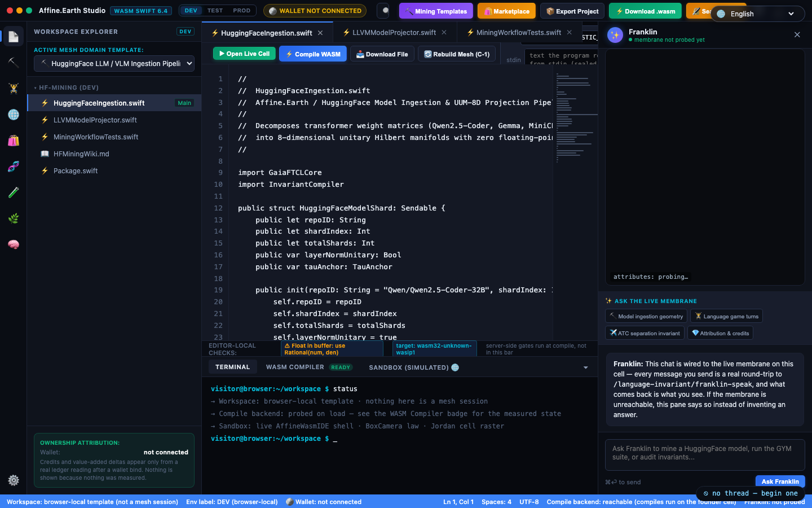Collapse the HF-MINING (DEV) tree group
Screen dimensions: 812x508
point(67,87)
